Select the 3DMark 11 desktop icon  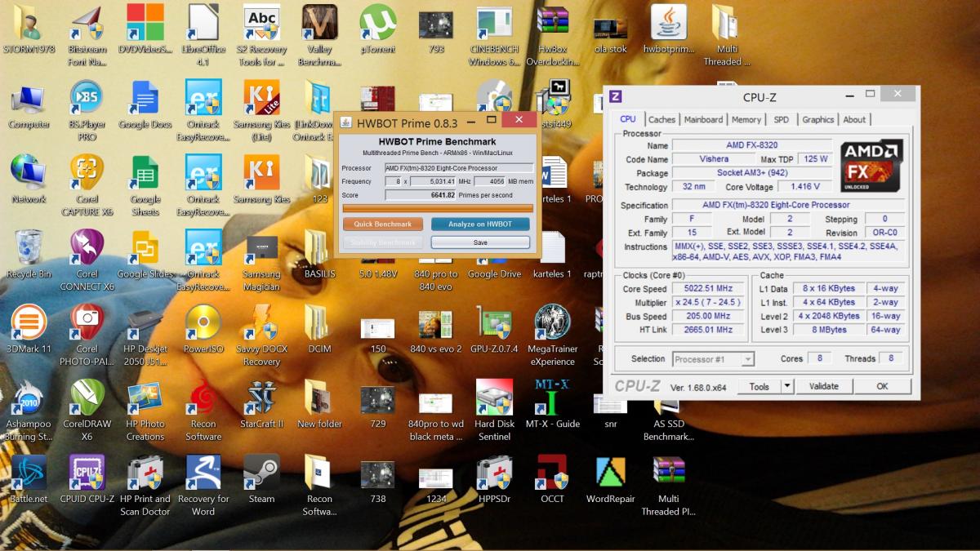pyautogui.click(x=29, y=329)
